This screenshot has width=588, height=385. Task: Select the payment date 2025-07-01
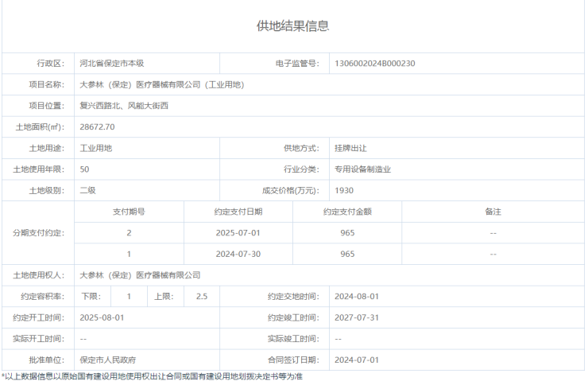(238, 233)
